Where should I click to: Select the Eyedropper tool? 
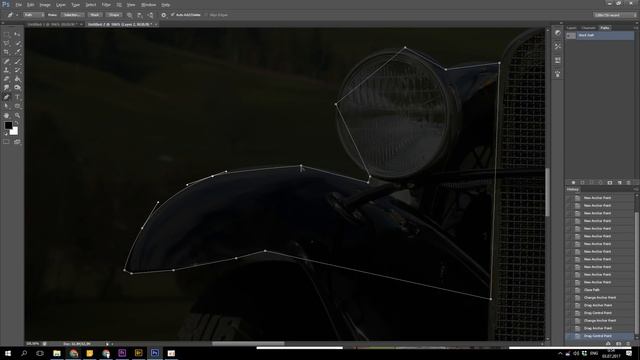coord(17,52)
